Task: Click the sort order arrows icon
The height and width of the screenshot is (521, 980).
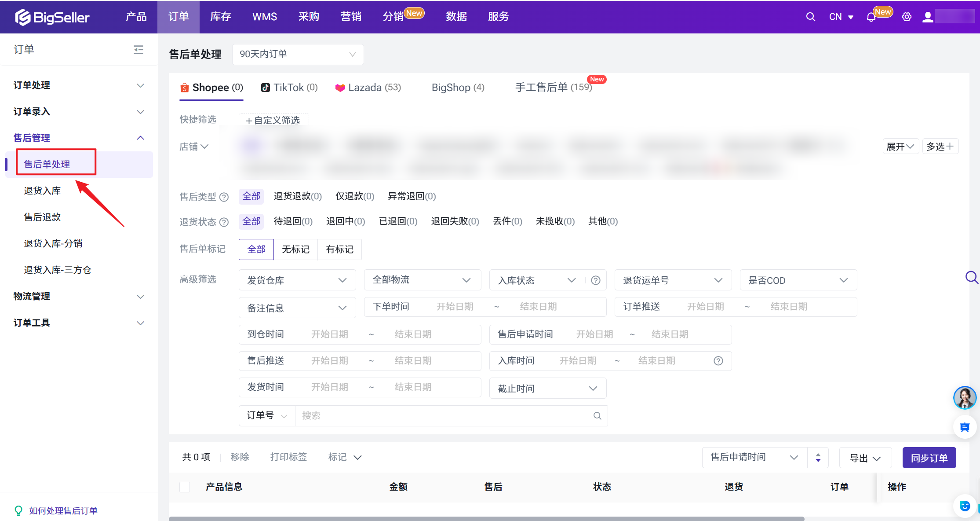Action: pos(818,458)
